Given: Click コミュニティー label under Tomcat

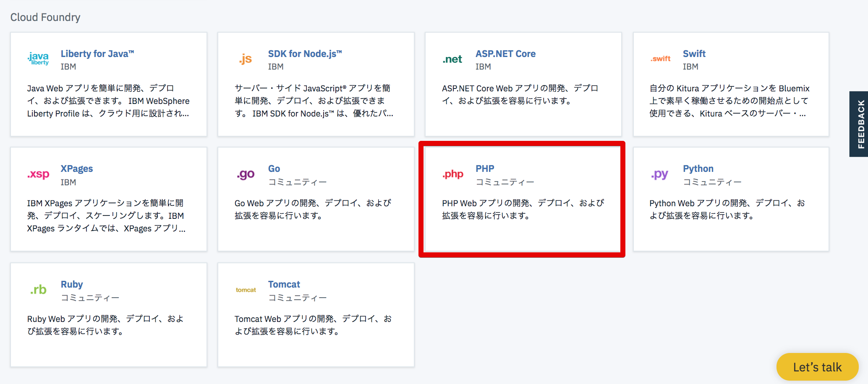Looking at the screenshot, I should point(298,298).
